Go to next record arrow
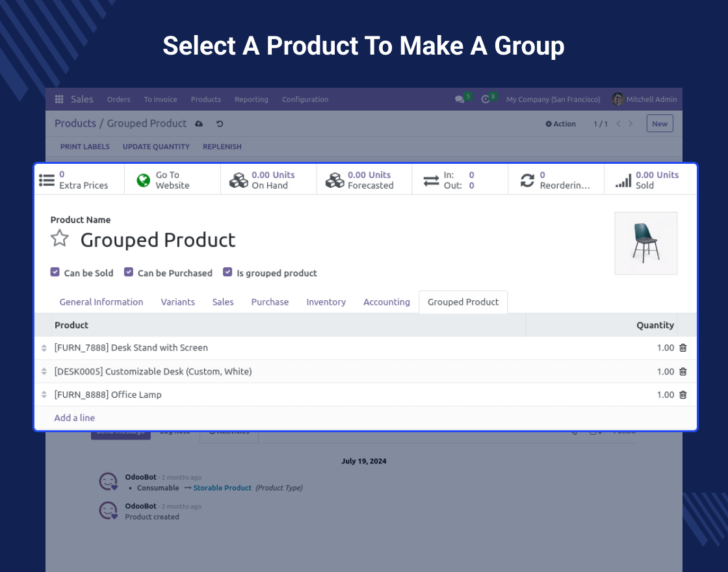The width and height of the screenshot is (728, 572). tap(630, 123)
